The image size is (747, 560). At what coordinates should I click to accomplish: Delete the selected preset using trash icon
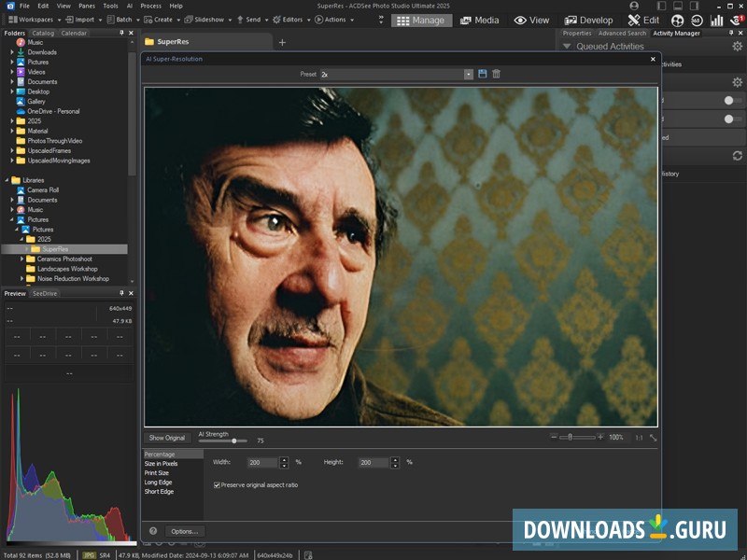pos(497,73)
